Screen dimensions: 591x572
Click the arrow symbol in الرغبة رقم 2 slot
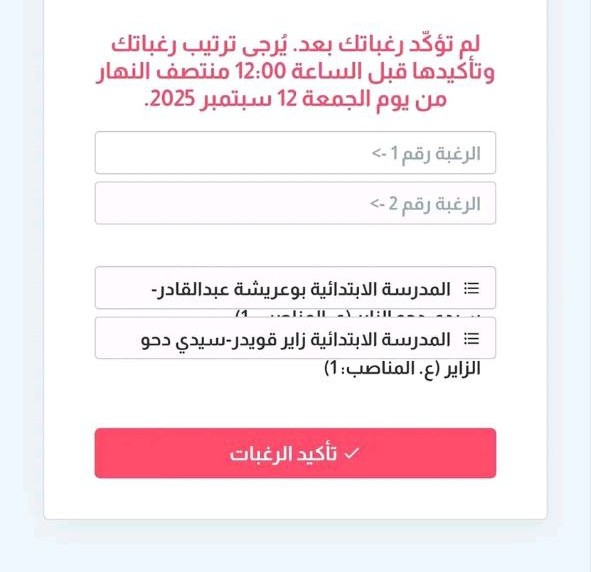[377, 203]
